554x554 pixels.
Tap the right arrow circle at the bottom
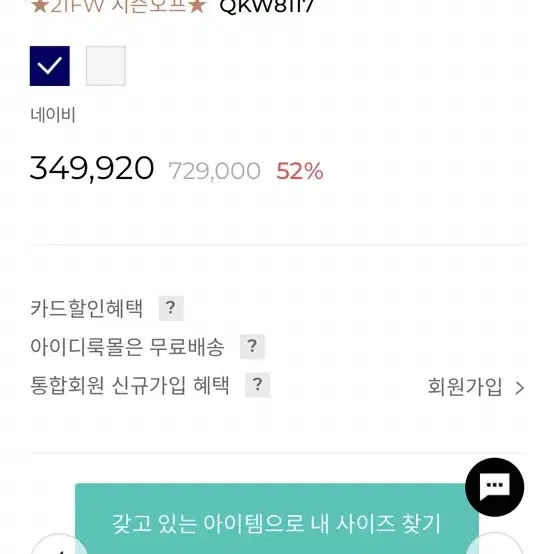495,544
